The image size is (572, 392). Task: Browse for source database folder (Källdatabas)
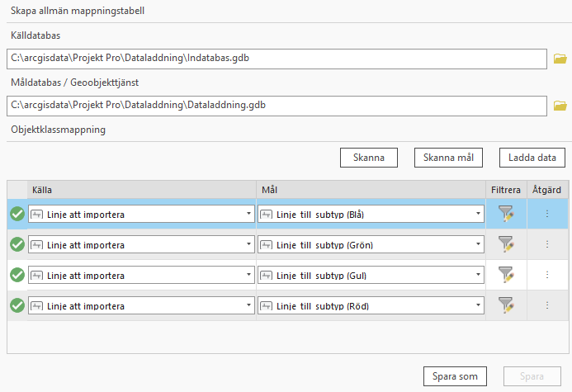(x=560, y=59)
